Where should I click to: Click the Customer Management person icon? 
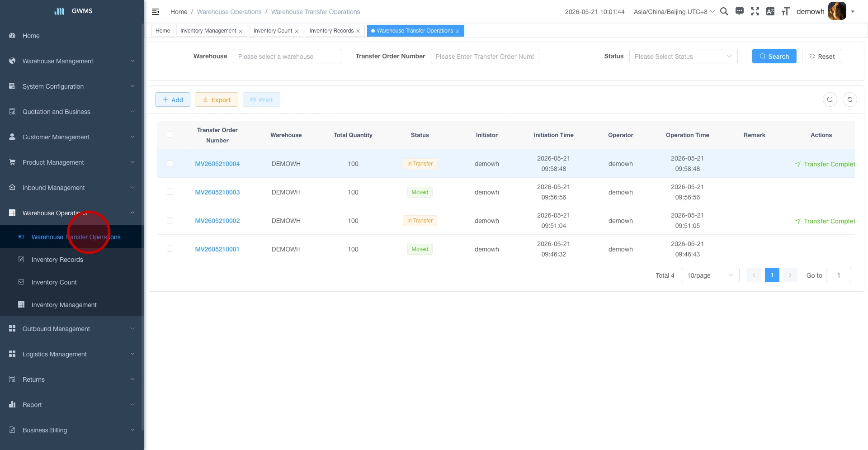point(12,137)
